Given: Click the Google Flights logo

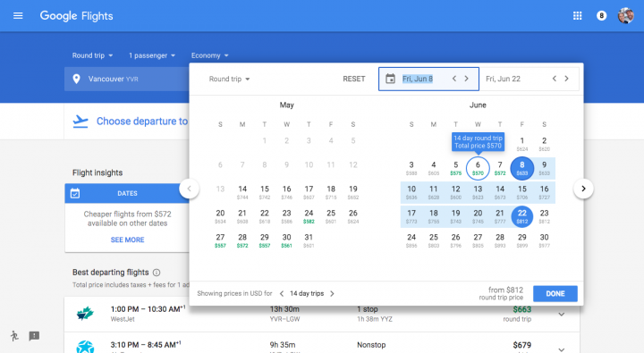Looking at the screenshot, I should [76, 15].
